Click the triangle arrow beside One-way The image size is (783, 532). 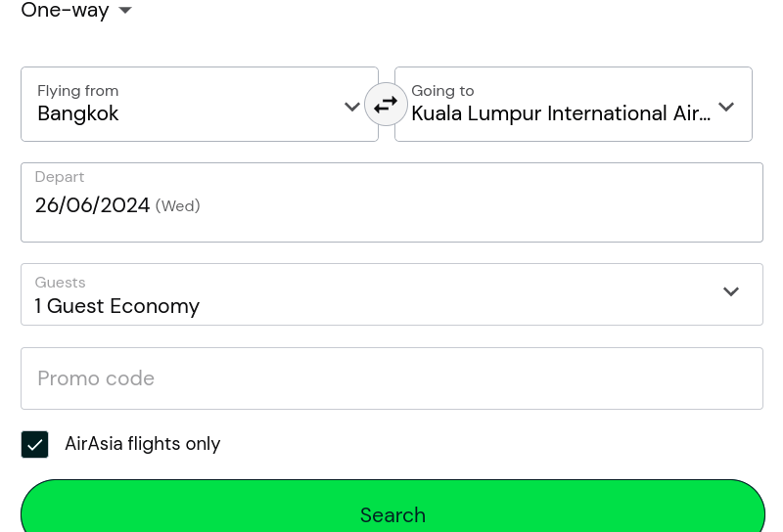click(x=125, y=10)
